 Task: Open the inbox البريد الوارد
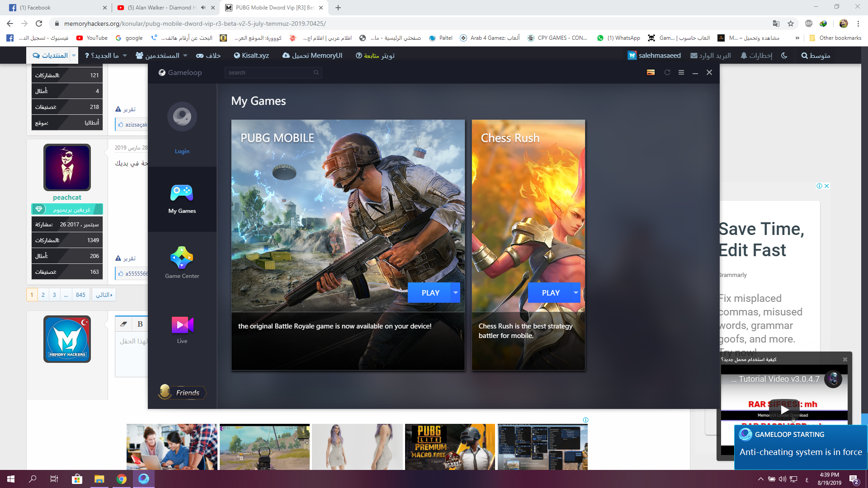click(x=711, y=56)
